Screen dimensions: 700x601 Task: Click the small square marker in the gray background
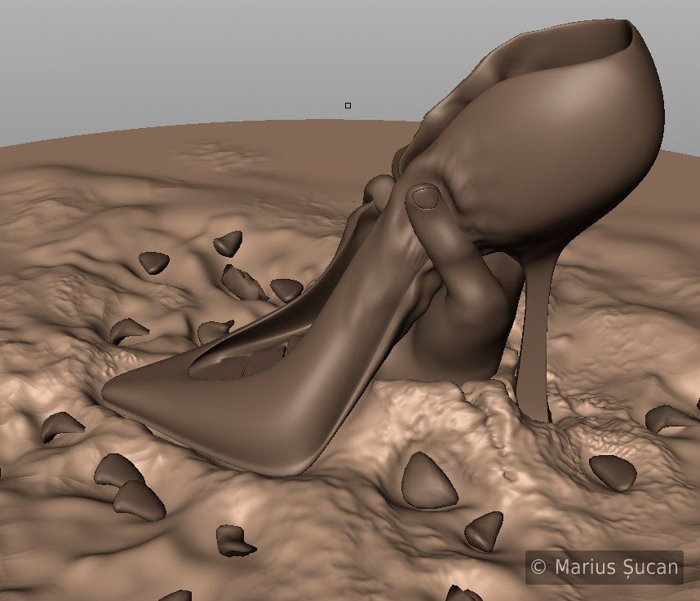pyautogui.click(x=348, y=105)
